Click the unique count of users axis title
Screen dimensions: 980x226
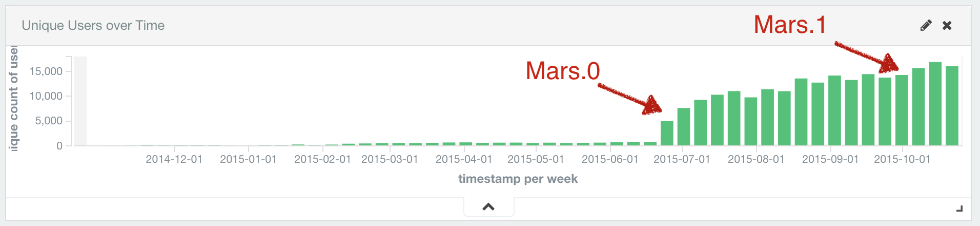[x=14, y=99]
